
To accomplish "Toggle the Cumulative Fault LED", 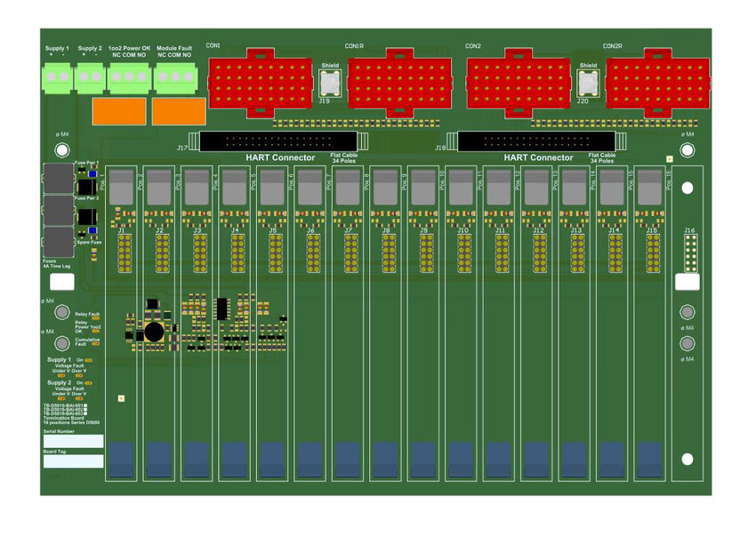I will [94, 343].
